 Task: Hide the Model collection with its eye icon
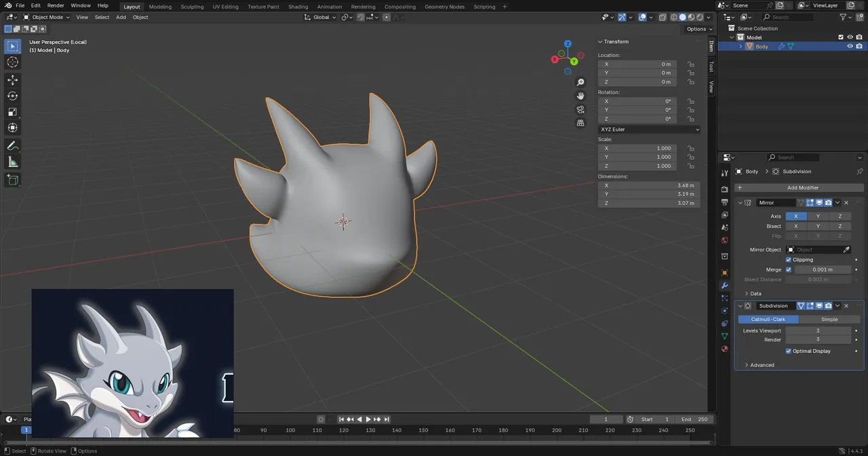(x=850, y=37)
